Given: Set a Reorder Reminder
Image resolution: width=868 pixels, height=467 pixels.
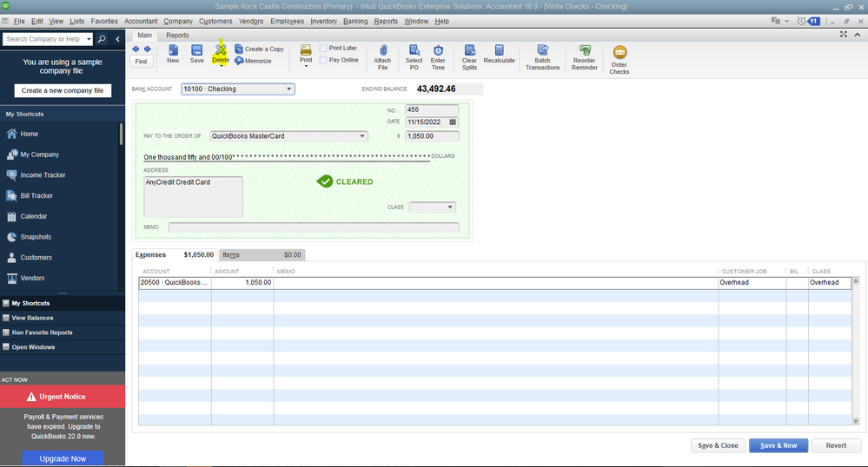Looking at the screenshot, I should click(585, 57).
